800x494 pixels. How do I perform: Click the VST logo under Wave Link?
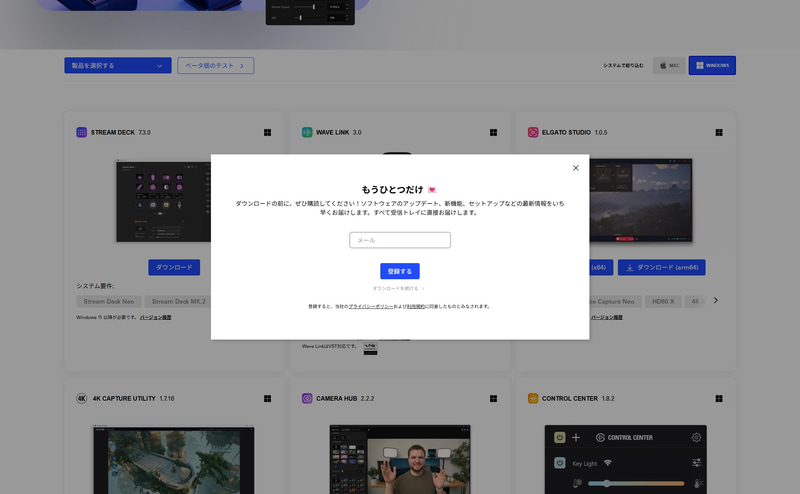coord(370,349)
